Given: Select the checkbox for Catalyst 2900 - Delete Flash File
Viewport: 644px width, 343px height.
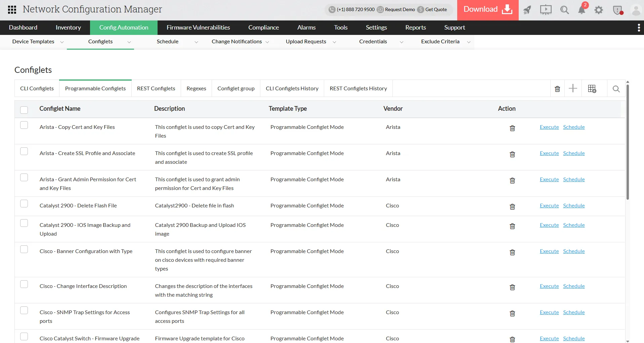Looking at the screenshot, I should pyautogui.click(x=24, y=203).
